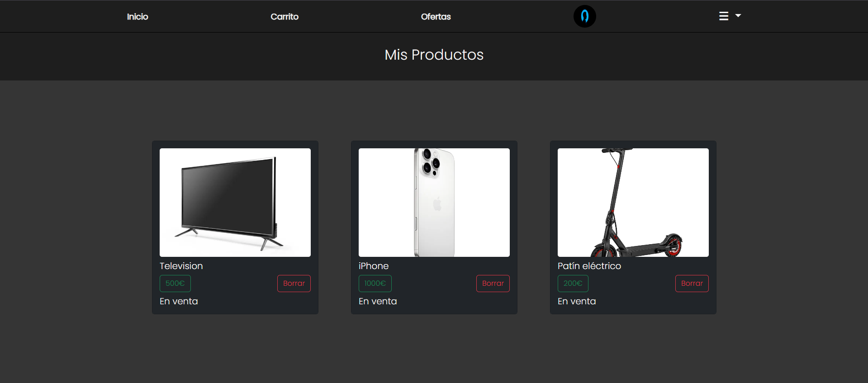Viewport: 868px width, 383px height.
Task: Select the 1000€ price button
Action: coord(375,284)
